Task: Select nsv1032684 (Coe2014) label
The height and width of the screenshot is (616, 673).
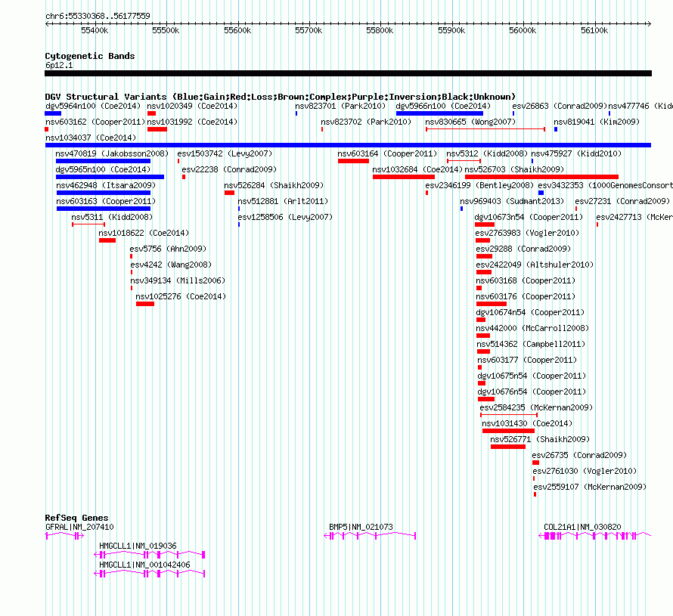Action: tap(417, 169)
